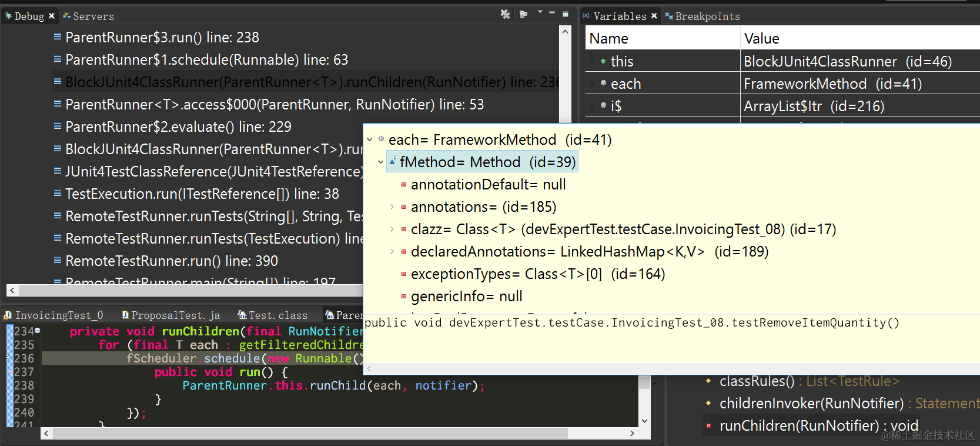
Task: Expand the annotations= (id=185) node
Action: (392, 207)
